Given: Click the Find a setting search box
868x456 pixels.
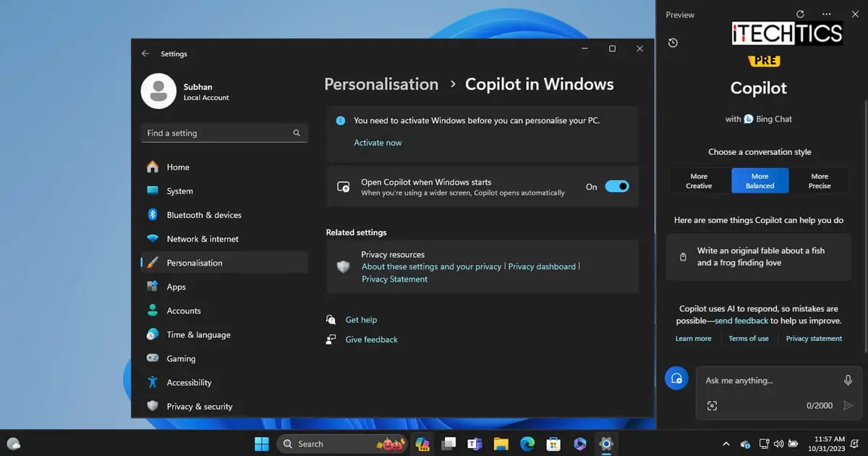Looking at the screenshot, I should [x=224, y=133].
